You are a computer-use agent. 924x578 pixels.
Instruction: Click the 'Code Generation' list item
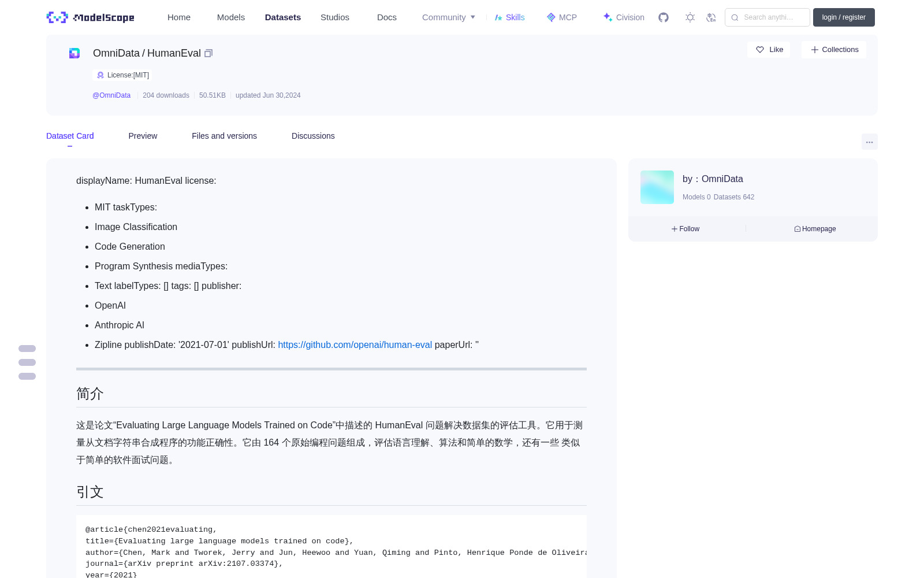coord(130,246)
